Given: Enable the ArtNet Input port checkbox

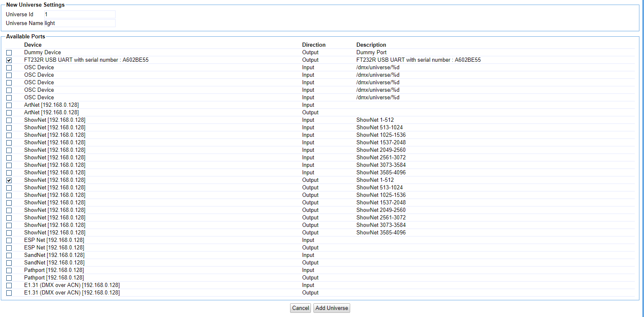Looking at the screenshot, I should (9, 105).
